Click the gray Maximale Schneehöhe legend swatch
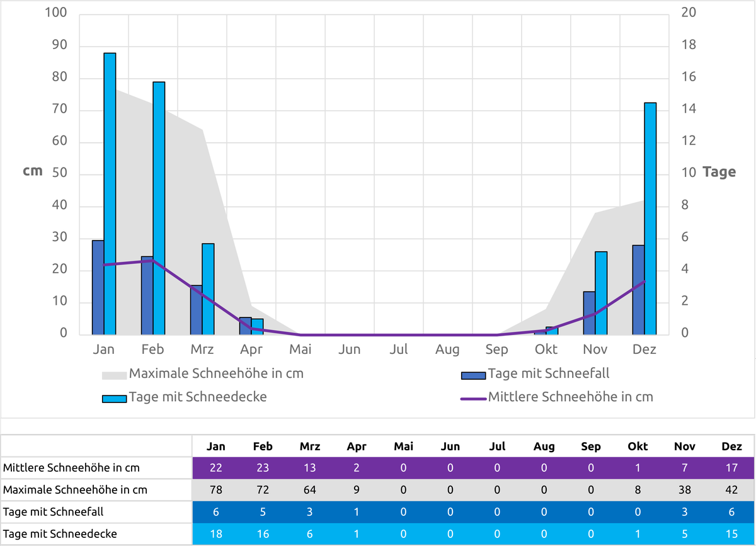The image size is (756, 546). click(115, 375)
